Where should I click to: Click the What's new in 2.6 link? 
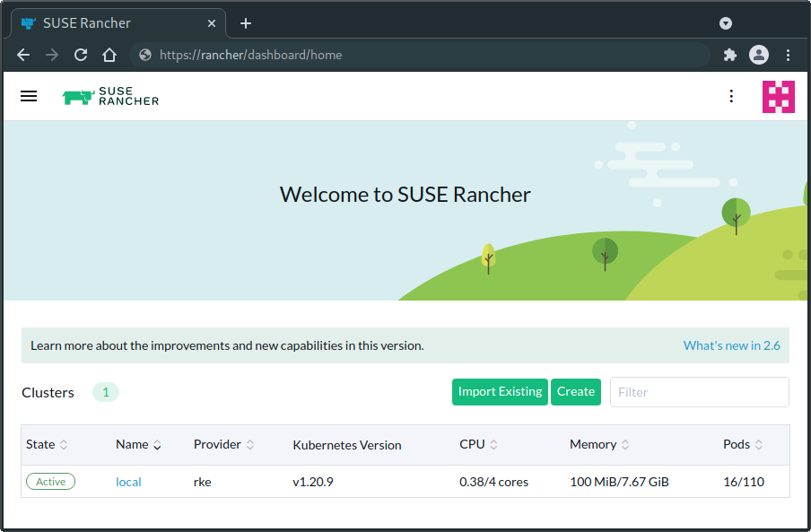click(x=731, y=345)
